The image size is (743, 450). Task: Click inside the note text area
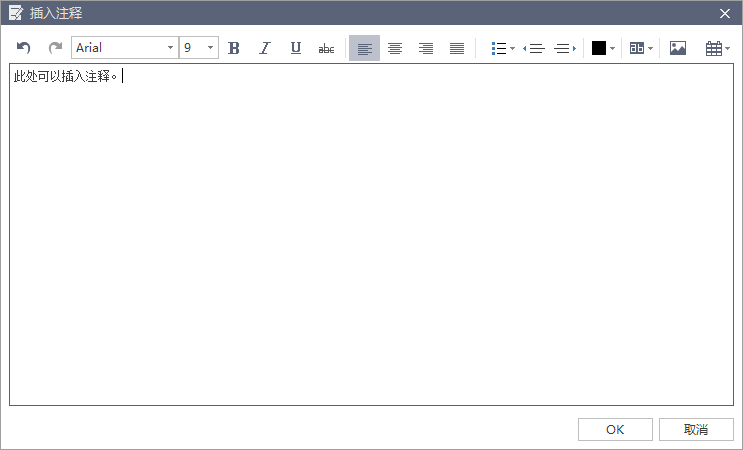coord(372,234)
